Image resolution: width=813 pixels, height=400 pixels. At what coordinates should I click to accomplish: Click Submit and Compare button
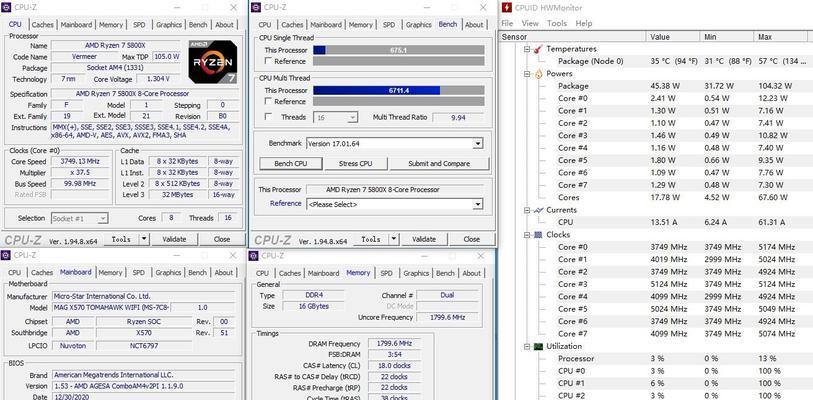point(439,163)
